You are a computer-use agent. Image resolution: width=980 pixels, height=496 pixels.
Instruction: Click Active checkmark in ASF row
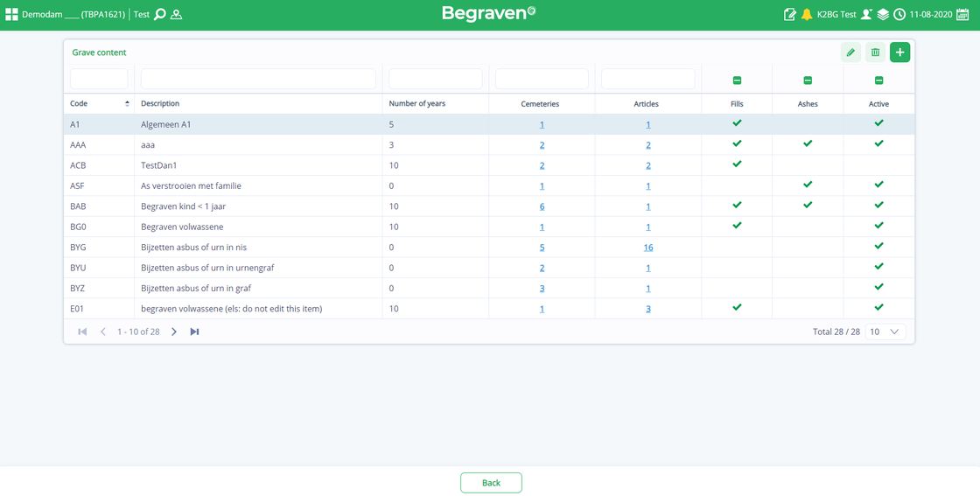click(x=878, y=185)
